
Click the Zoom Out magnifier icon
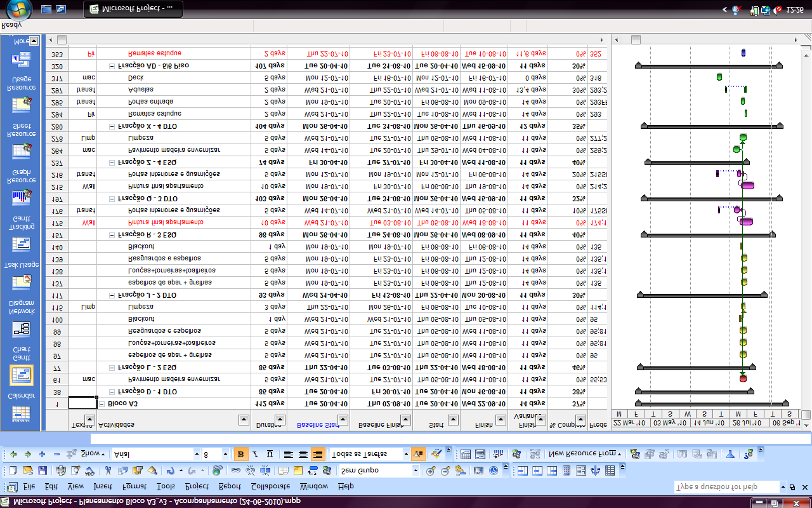(x=445, y=471)
